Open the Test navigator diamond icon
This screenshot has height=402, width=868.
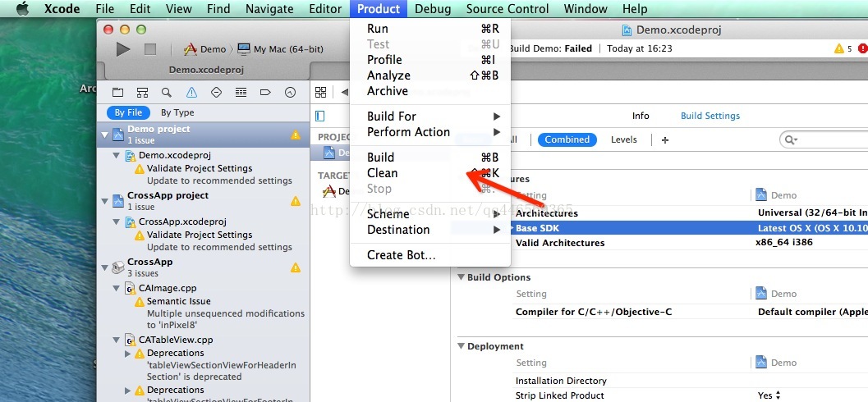217,93
